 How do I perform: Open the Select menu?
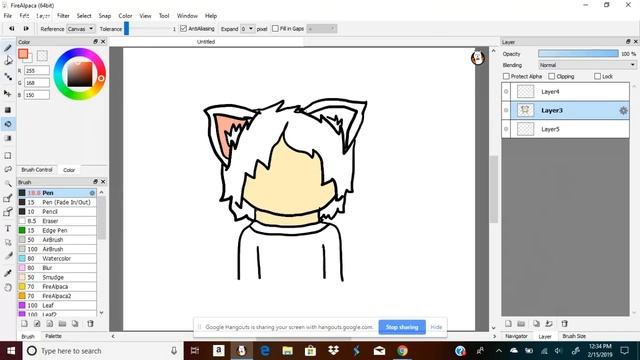pos(84,16)
